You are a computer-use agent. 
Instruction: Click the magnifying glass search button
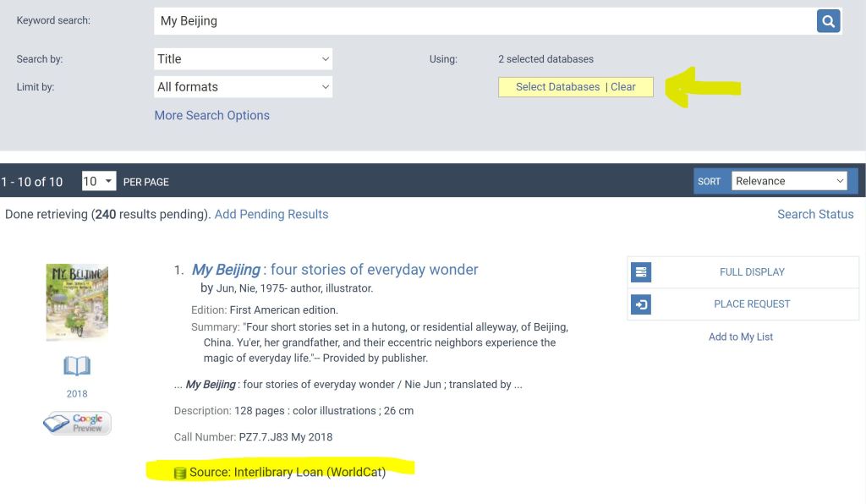[x=828, y=21]
